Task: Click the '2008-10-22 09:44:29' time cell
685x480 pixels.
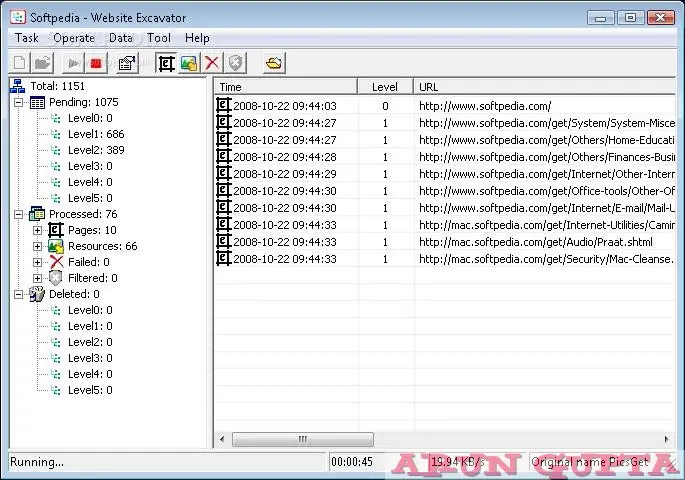Action: tap(285, 174)
